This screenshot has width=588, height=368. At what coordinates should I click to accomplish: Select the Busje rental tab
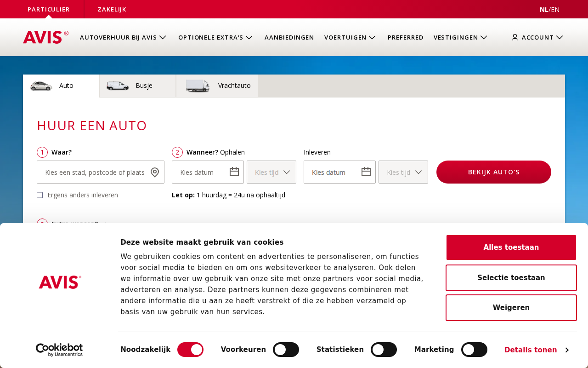(138, 86)
